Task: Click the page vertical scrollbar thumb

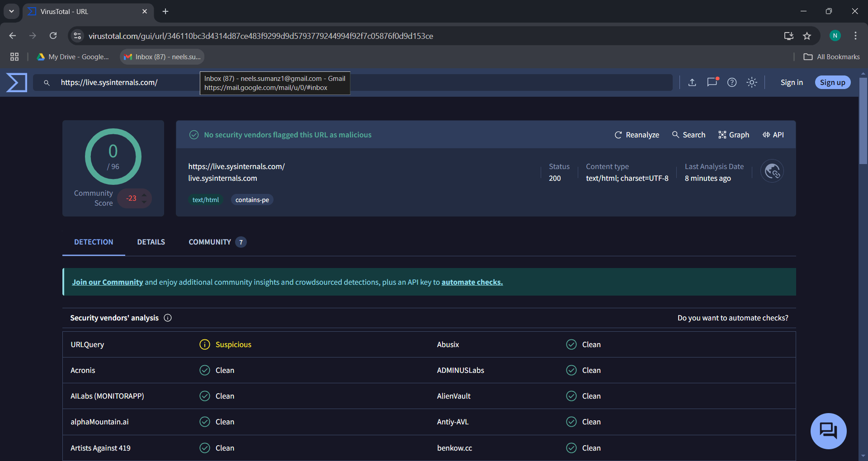Action: tap(863, 121)
